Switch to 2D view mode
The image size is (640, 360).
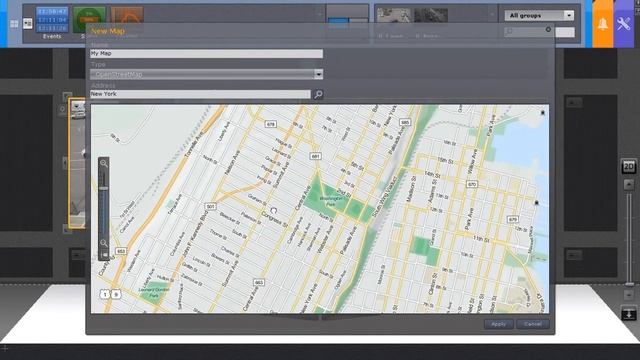pos(629,167)
